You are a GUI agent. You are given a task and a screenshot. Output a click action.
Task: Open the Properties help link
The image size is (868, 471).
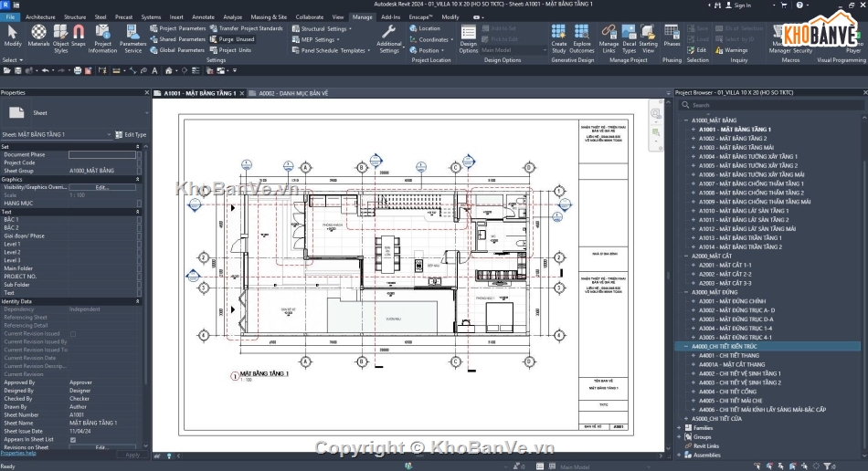tap(17, 453)
